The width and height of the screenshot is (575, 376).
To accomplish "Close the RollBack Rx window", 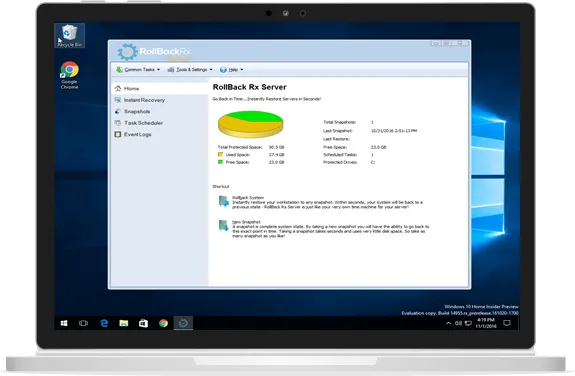I will click(x=460, y=43).
